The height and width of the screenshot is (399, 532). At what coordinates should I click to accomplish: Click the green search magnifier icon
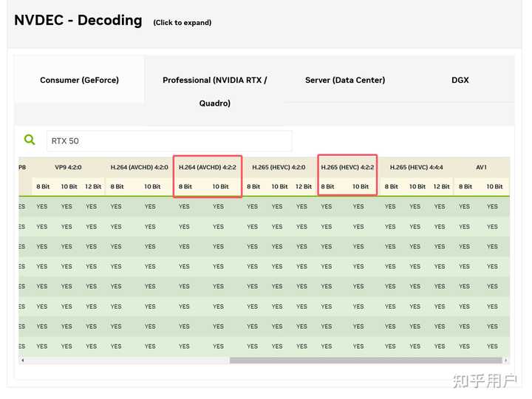pos(30,140)
